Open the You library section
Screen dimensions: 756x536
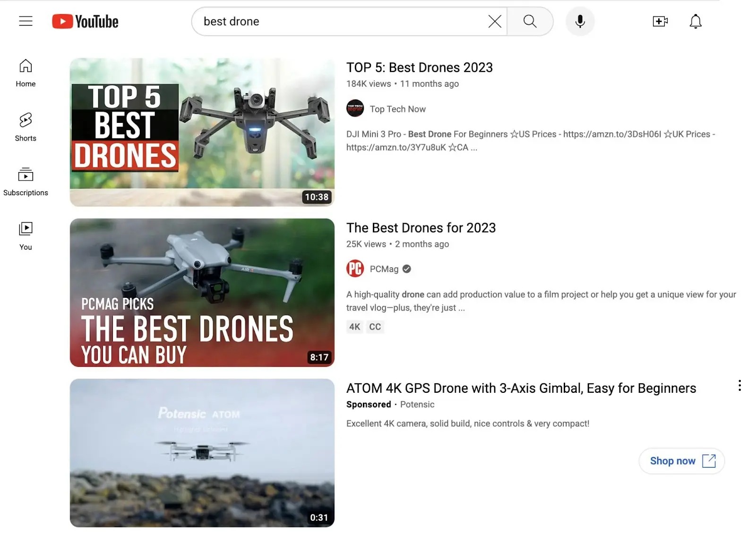click(x=26, y=235)
